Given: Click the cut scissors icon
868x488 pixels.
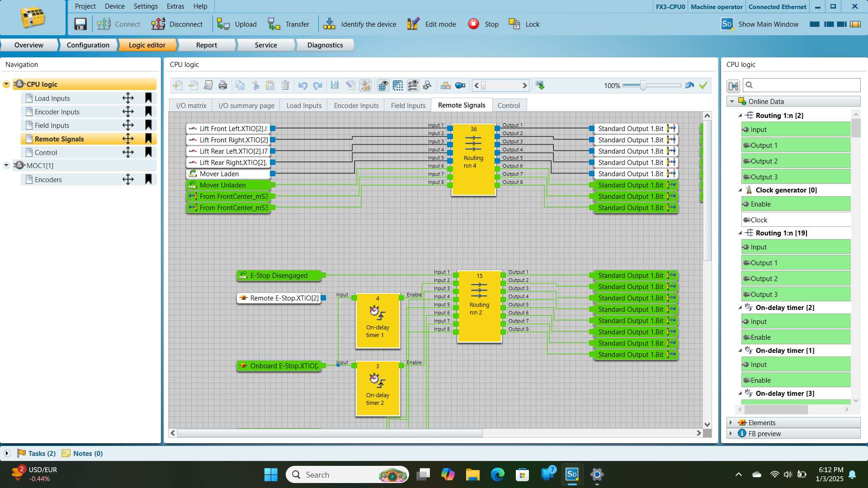Looking at the screenshot, I should pyautogui.click(x=256, y=85).
